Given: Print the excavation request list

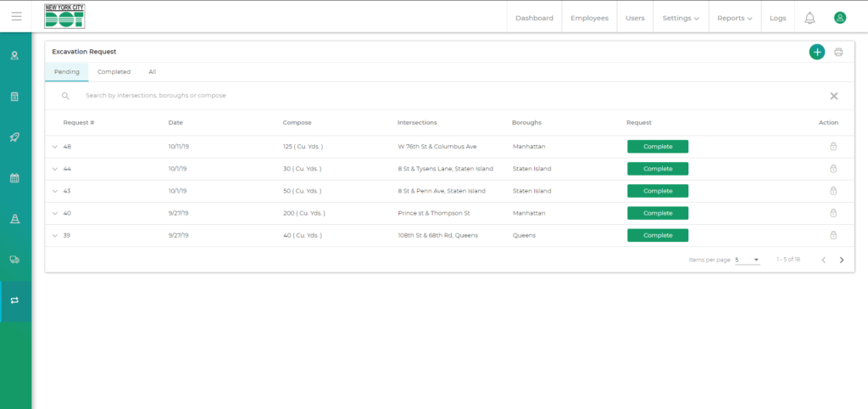Looking at the screenshot, I should (x=838, y=52).
